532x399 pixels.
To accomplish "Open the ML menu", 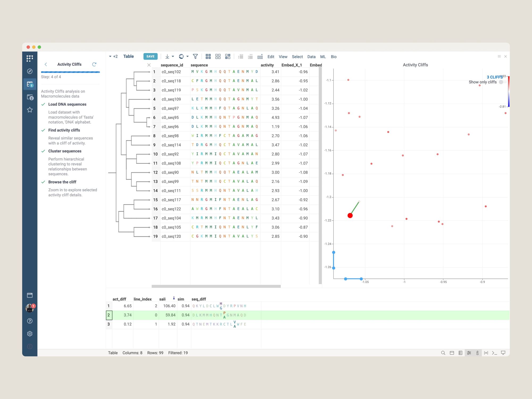I will click(x=323, y=57).
